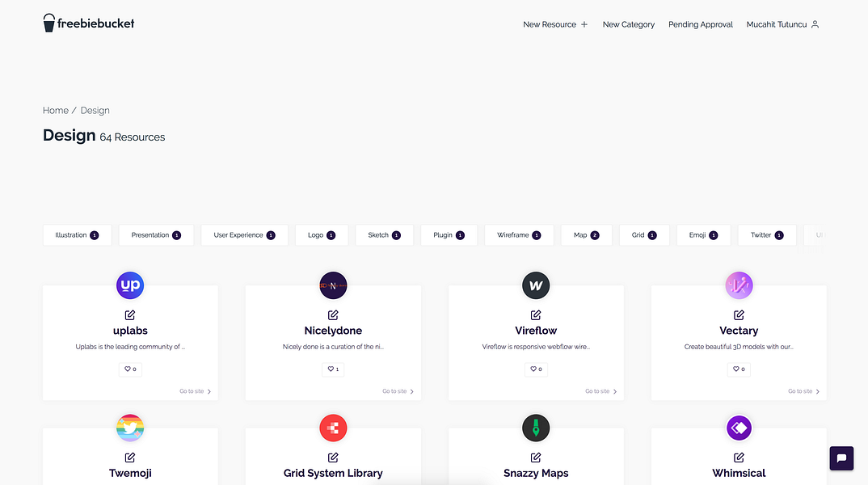
Task: Click the edit icon above Vireflow
Action: tap(536, 315)
